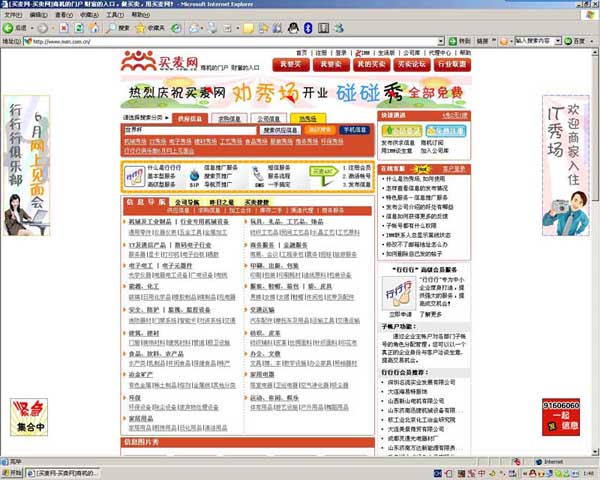Click the SIP globe icon
This screenshot has height=480, width=600.
point(194,177)
